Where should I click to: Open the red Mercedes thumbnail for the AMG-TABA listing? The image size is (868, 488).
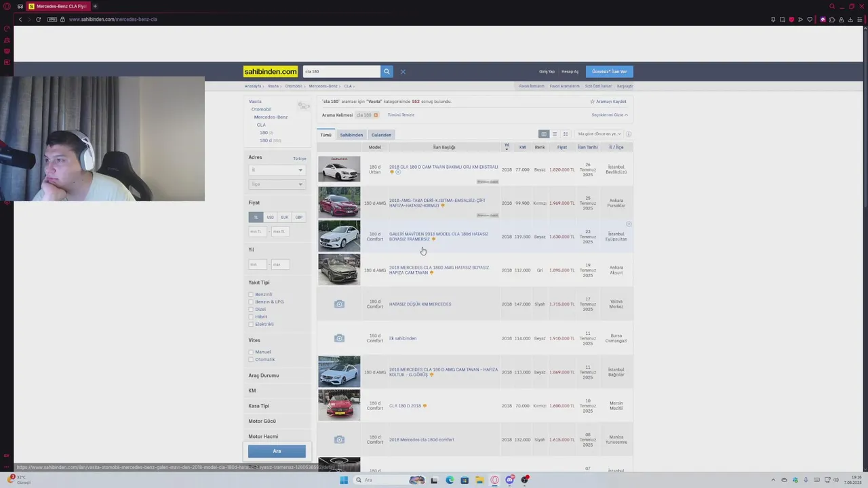click(339, 203)
